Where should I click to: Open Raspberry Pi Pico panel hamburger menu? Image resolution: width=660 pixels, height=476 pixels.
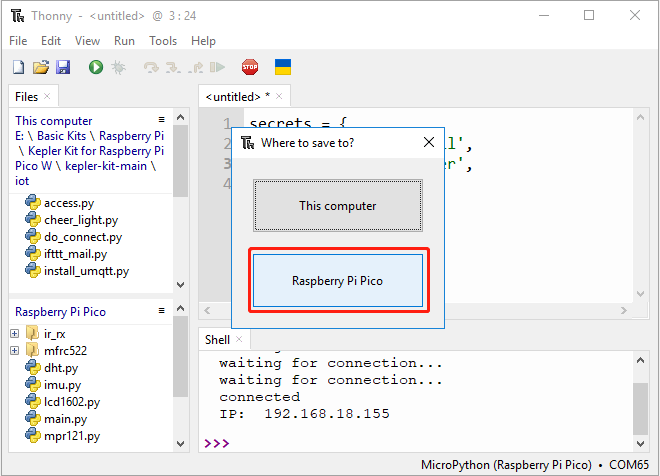(161, 311)
